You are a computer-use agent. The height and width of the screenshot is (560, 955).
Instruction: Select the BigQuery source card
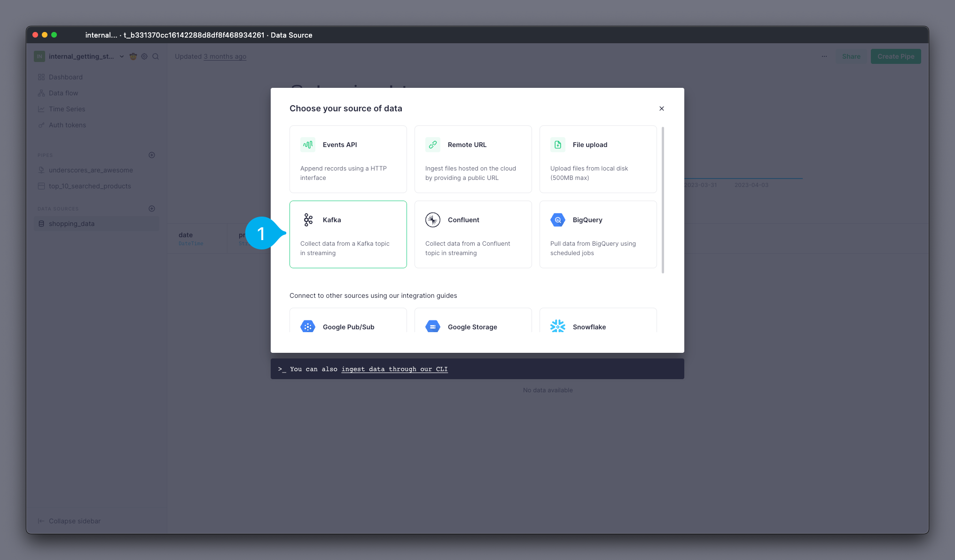coord(598,234)
